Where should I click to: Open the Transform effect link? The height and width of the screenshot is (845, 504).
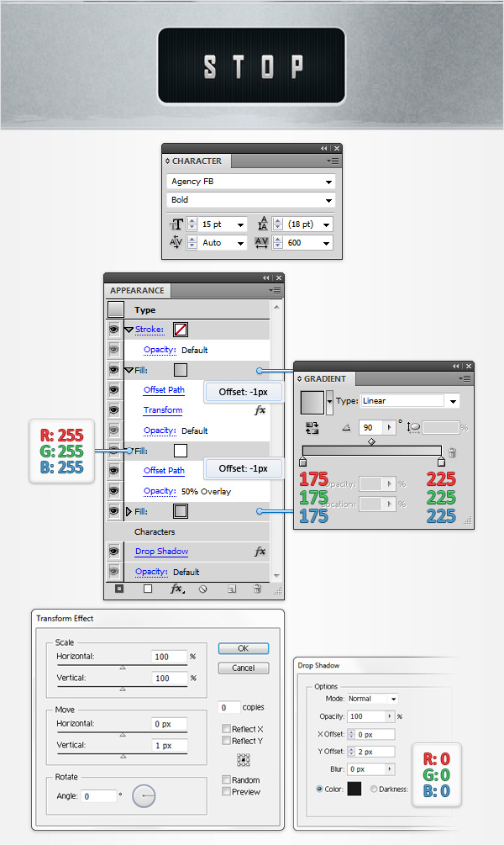tap(163, 410)
